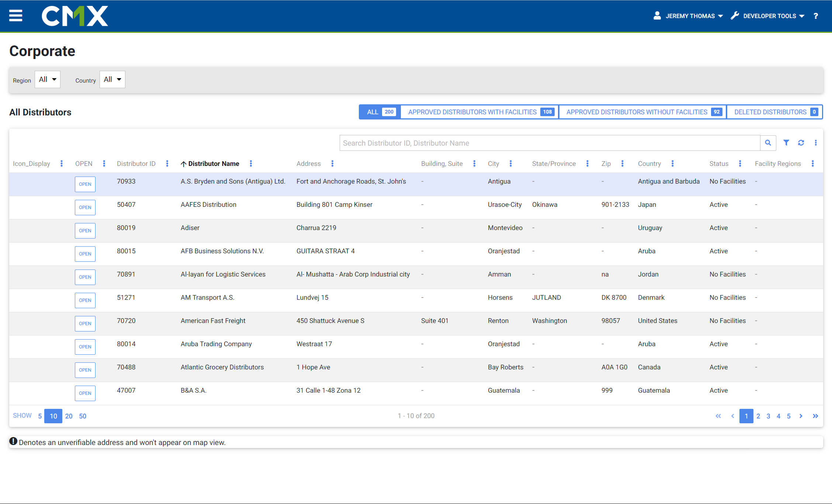832x504 pixels.
Task: Open Al-layan for Logistic Services record
Action: click(x=85, y=277)
